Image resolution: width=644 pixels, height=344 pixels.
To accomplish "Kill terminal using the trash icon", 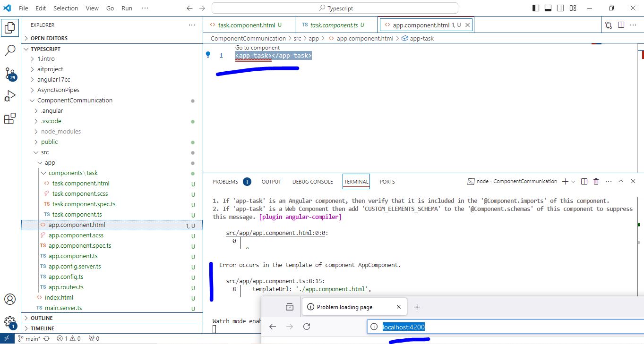I will click(596, 181).
